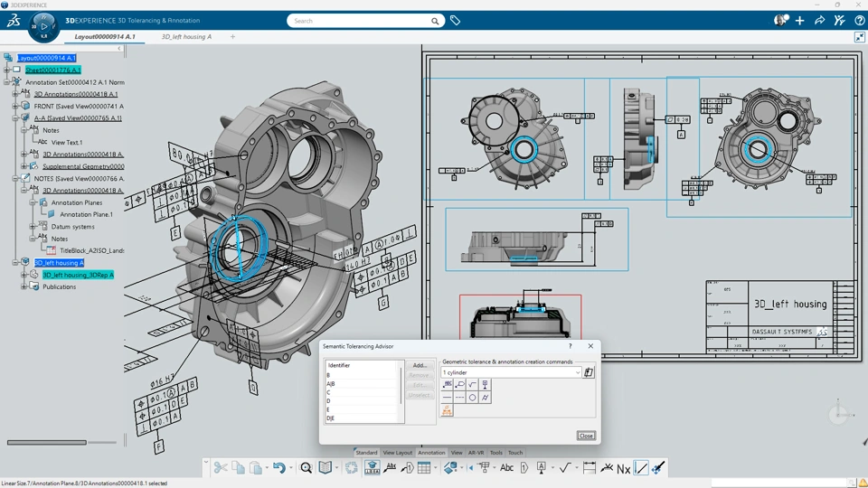Open the 3D_left housing A tab
Image resolution: width=868 pixels, height=488 pixels.
[186, 37]
